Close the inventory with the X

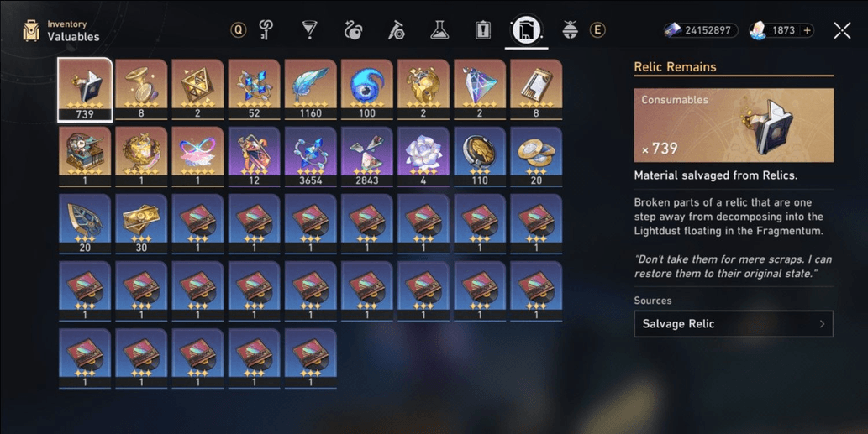(842, 30)
